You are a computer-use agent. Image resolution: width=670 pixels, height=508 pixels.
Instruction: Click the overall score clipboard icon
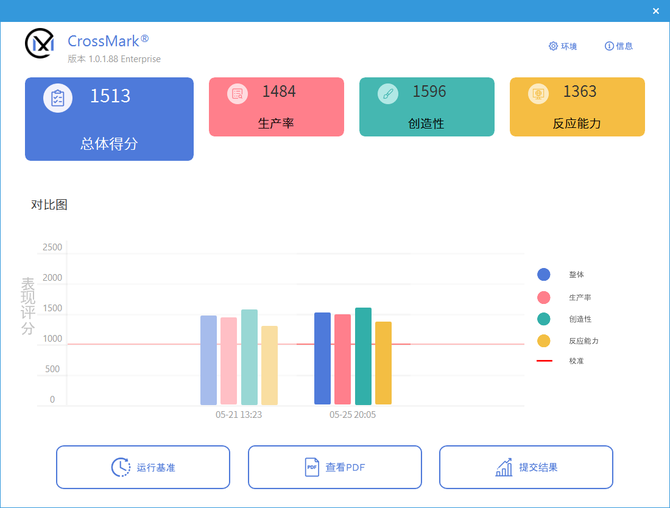tap(58, 98)
